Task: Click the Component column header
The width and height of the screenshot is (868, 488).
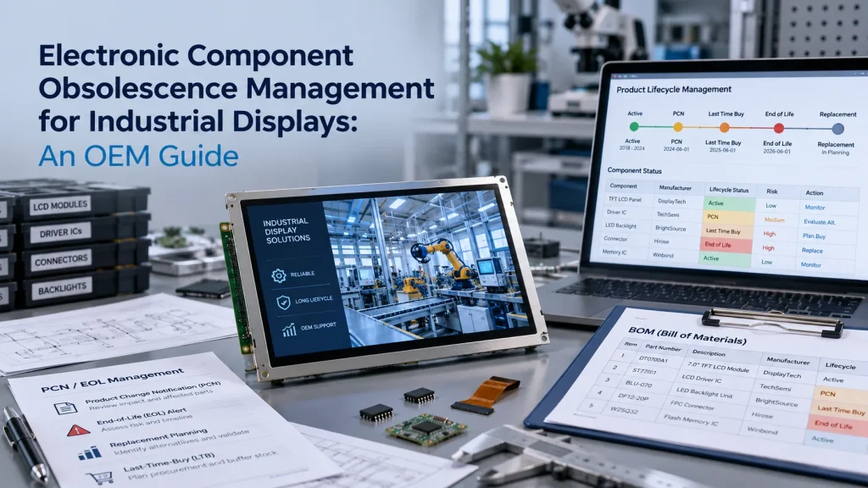Action: coord(623,186)
